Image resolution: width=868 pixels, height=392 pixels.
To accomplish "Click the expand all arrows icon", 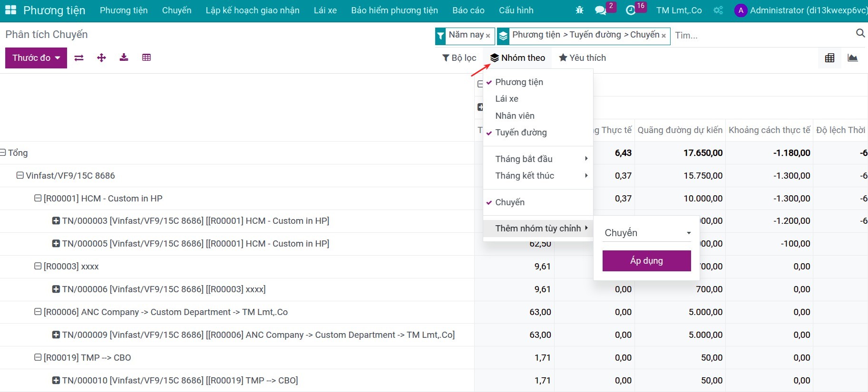I will pyautogui.click(x=101, y=58).
